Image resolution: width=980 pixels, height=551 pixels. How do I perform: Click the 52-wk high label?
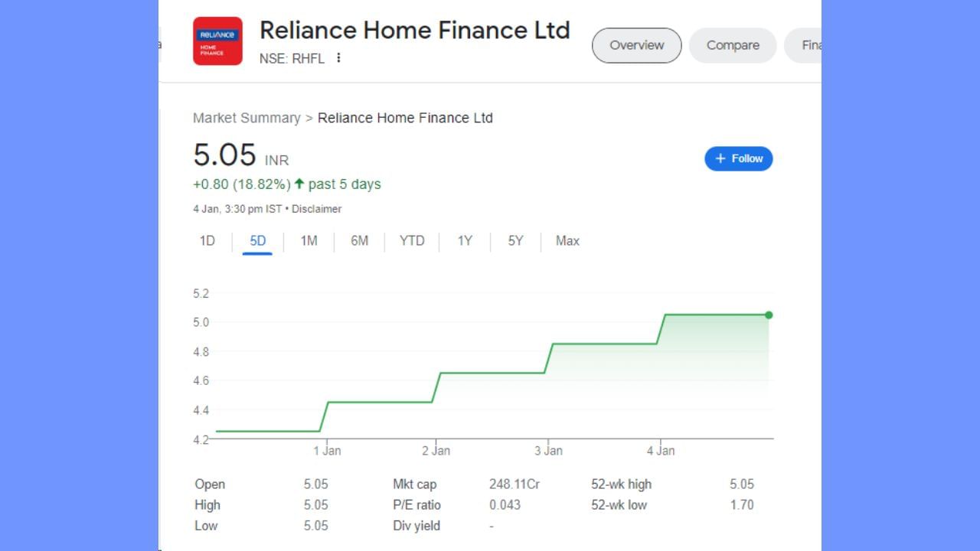pyautogui.click(x=622, y=484)
